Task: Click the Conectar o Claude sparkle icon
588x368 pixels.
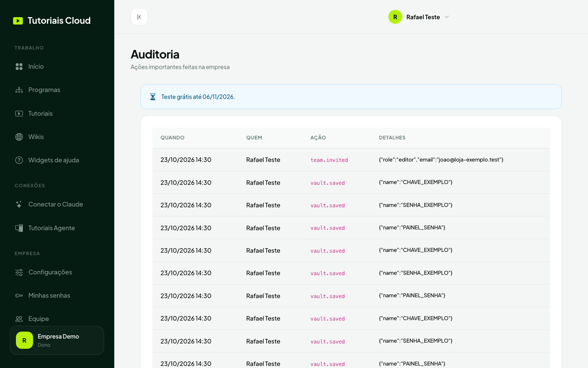Action: (19, 204)
